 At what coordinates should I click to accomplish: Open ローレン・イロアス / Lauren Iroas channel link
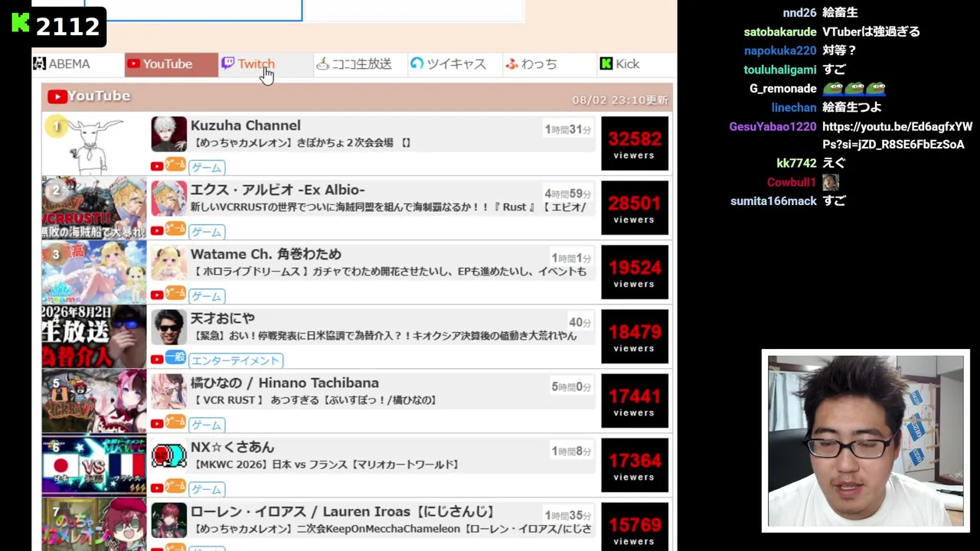343,511
